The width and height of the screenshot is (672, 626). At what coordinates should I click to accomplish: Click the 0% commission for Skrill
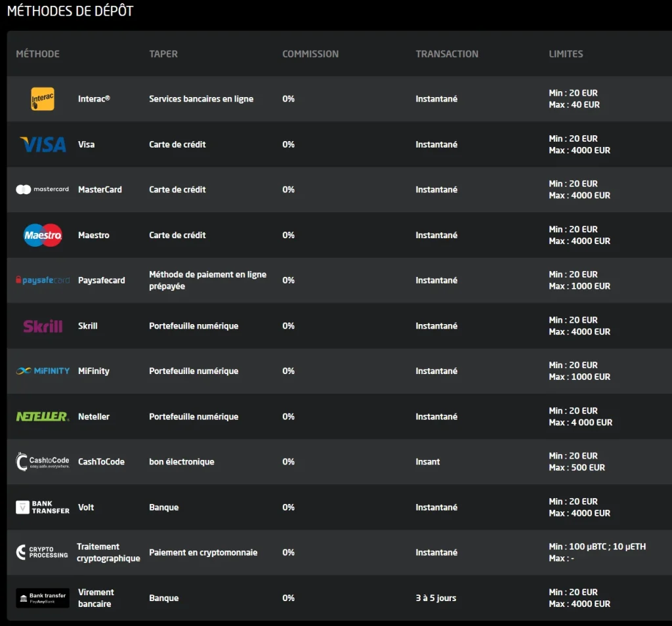[x=289, y=326]
